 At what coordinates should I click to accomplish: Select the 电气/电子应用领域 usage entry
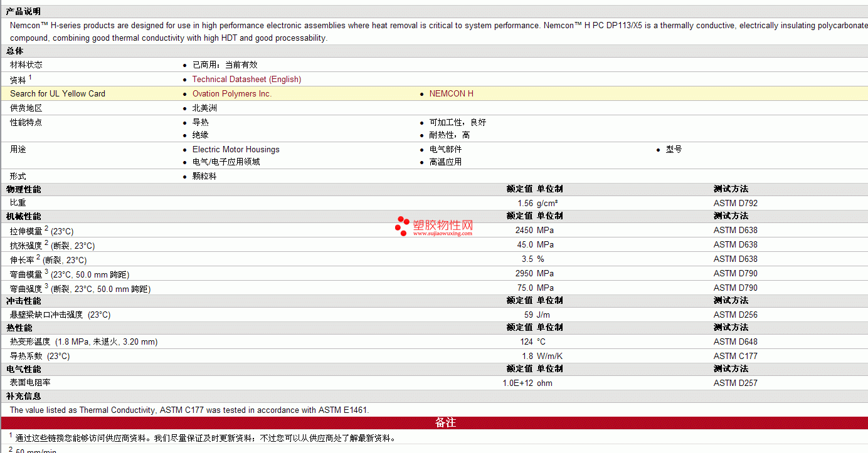point(226,162)
